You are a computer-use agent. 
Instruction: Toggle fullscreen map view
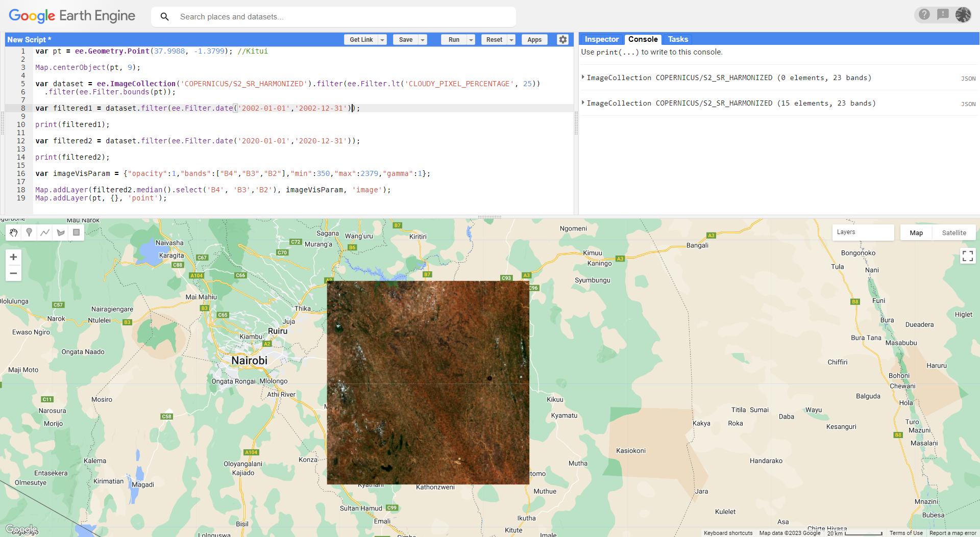click(967, 255)
